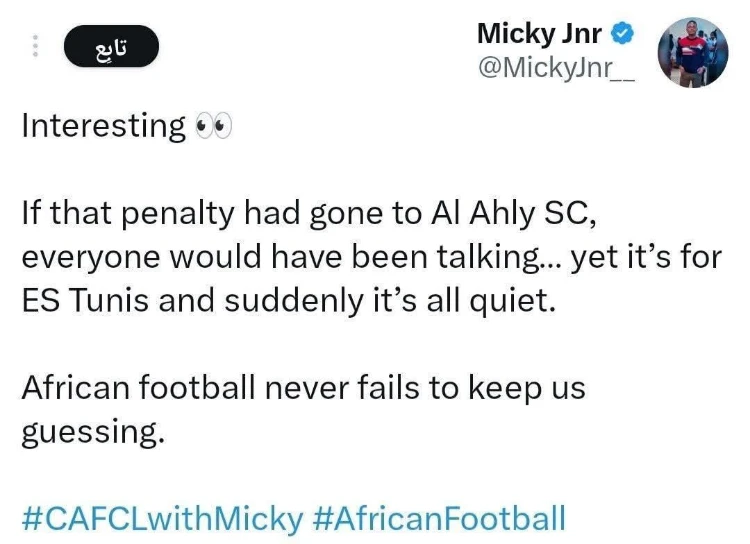The image size is (750, 544).
Task: Open the Micky Jnr display name
Action: pos(539,34)
